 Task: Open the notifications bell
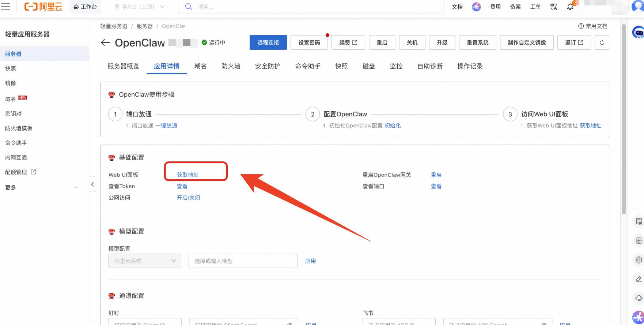tap(570, 7)
